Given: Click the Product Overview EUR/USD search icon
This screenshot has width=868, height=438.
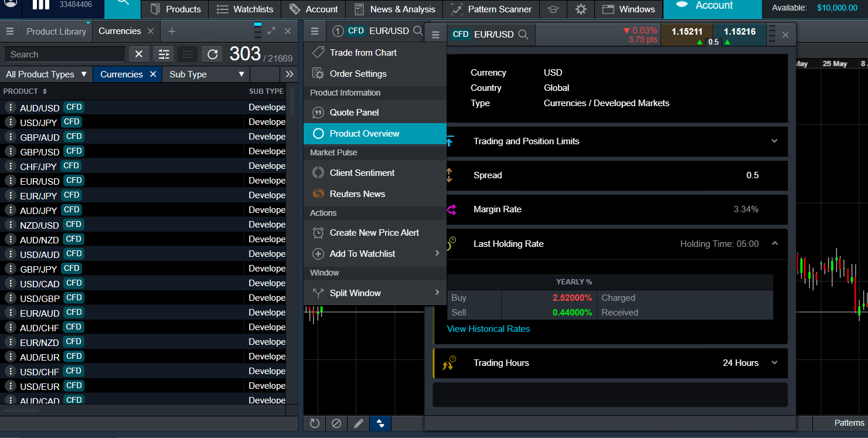Looking at the screenshot, I should 523,35.
